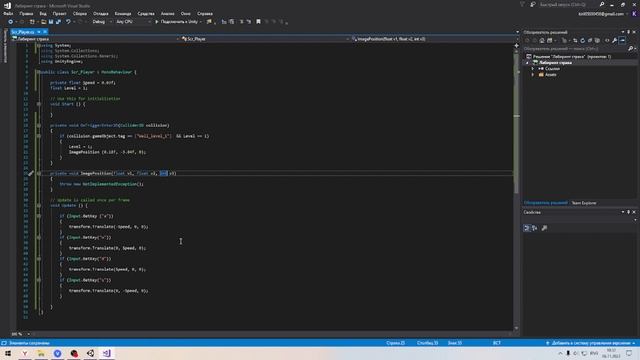Click the uncomment selection toolbar icon

pyautogui.click(x=249, y=22)
